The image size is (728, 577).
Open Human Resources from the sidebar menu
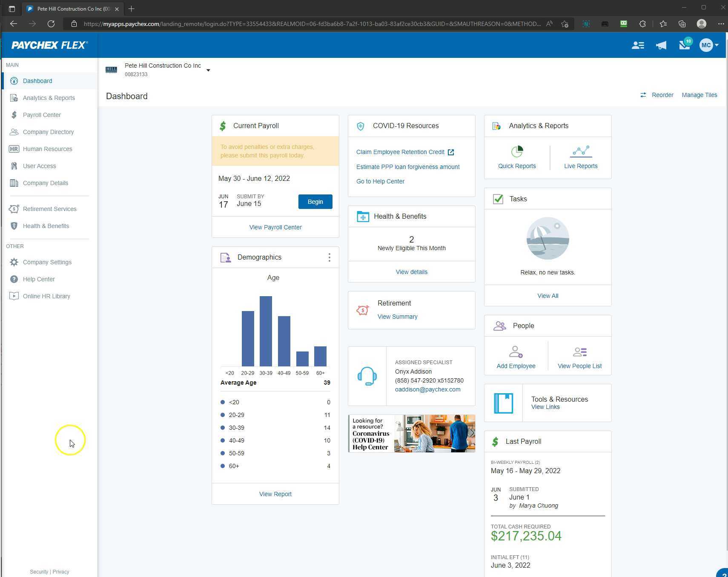(47, 149)
